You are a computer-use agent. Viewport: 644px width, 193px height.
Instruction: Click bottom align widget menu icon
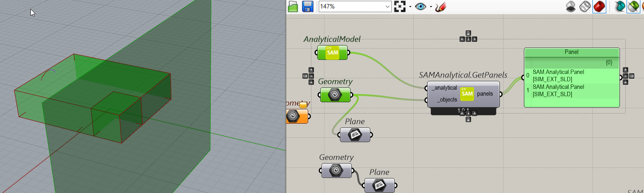coord(468,120)
